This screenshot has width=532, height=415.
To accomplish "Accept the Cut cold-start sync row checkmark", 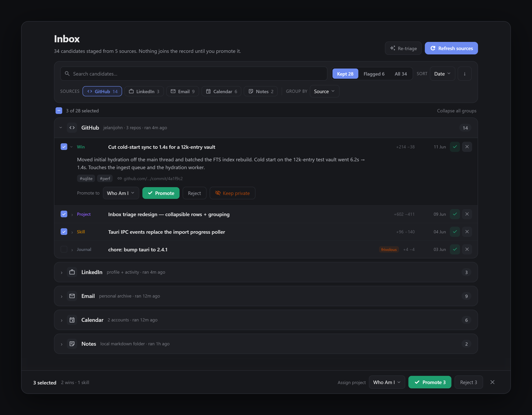I will click(455, 147).
